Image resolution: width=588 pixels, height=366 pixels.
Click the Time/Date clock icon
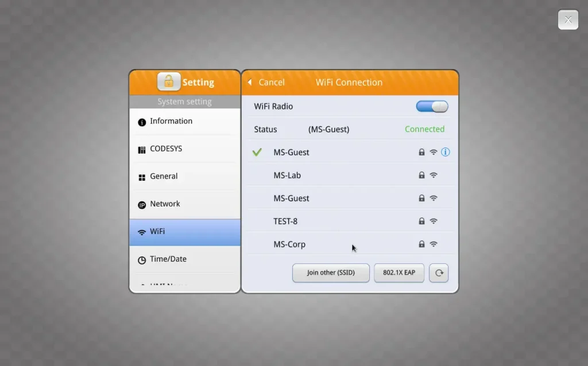click(141, 259)
